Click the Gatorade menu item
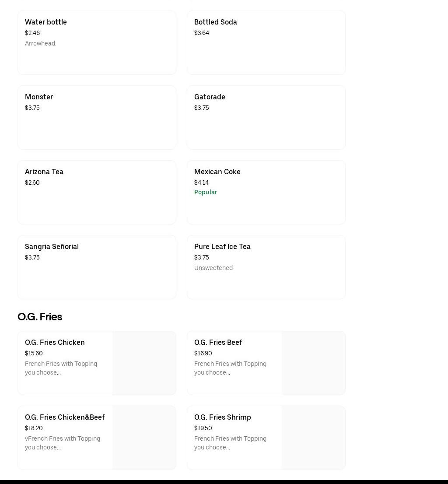 [x=266, y=117]
